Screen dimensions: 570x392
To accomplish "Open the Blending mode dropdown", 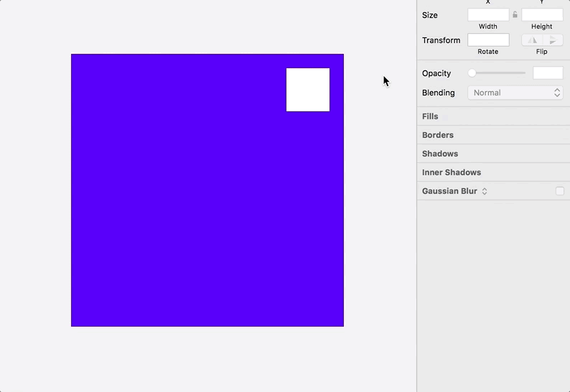I will point(515,93).
